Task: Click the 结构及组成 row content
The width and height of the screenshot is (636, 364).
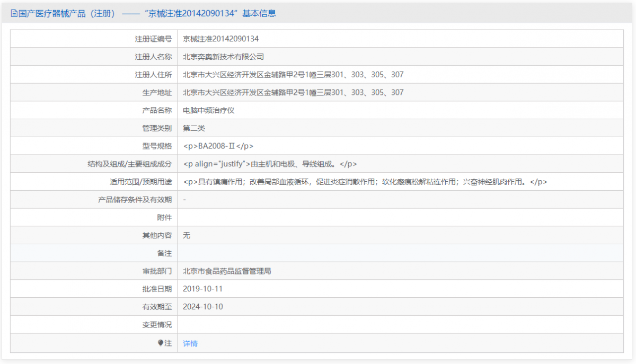Action: point(270,164)
